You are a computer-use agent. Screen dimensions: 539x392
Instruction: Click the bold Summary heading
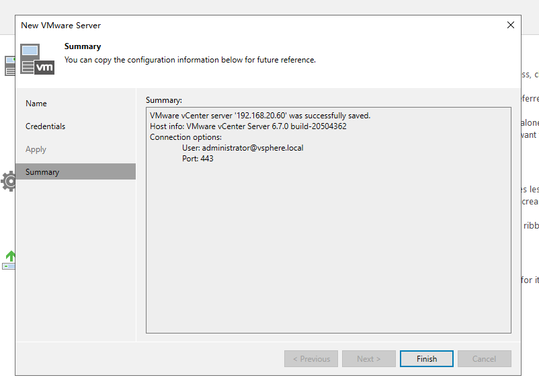pos(83,46)
